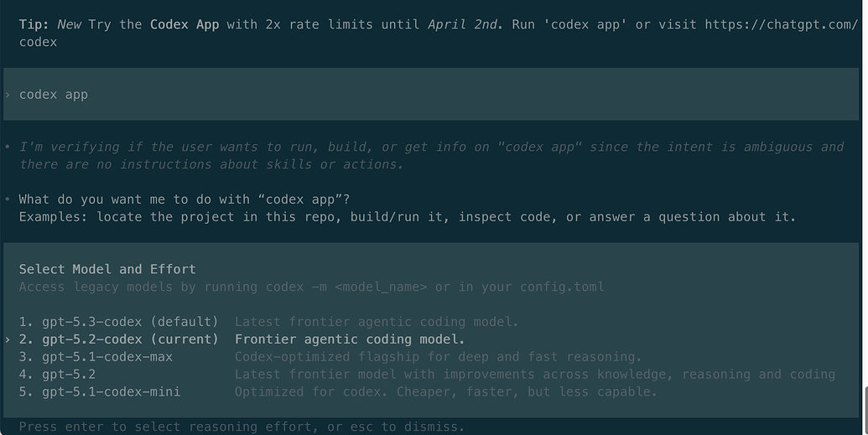Click the selection arrow beside gpt-5.2-codex
868x435 pixels.
pyautogui.click(x=8, y=339)
